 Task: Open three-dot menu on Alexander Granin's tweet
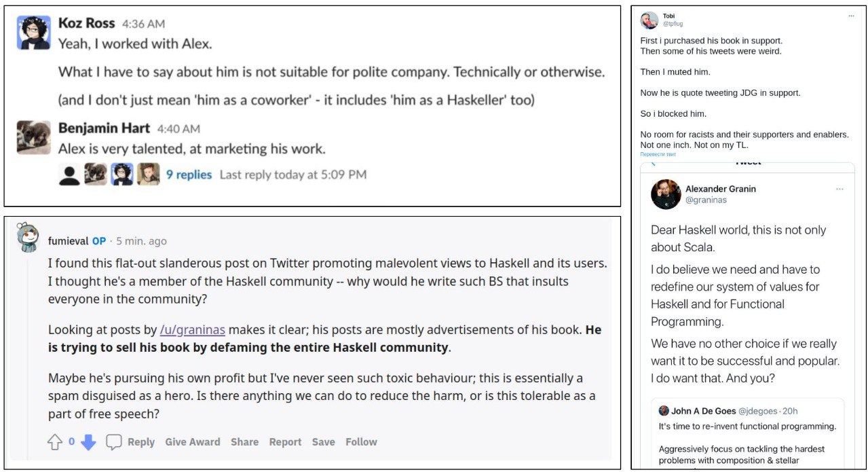pyautogui.click(x=839, y=189)
